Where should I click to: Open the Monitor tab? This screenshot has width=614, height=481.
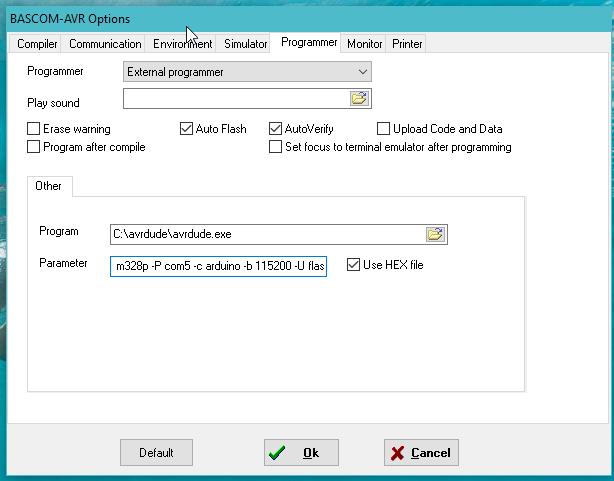[x=364, y=44]
